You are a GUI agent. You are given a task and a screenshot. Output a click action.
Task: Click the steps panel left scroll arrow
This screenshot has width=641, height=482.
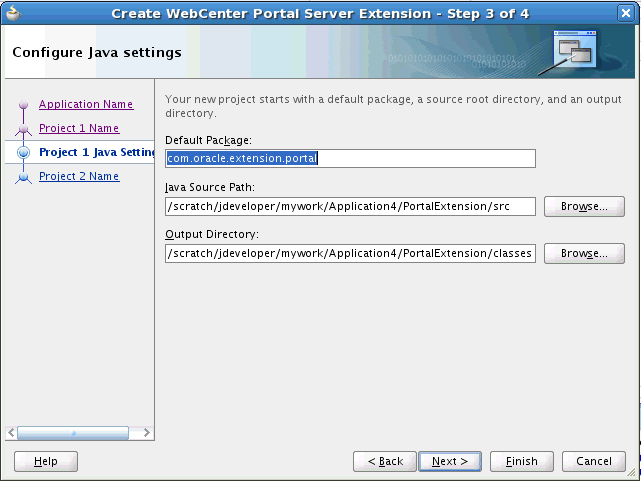coord(11,433)
